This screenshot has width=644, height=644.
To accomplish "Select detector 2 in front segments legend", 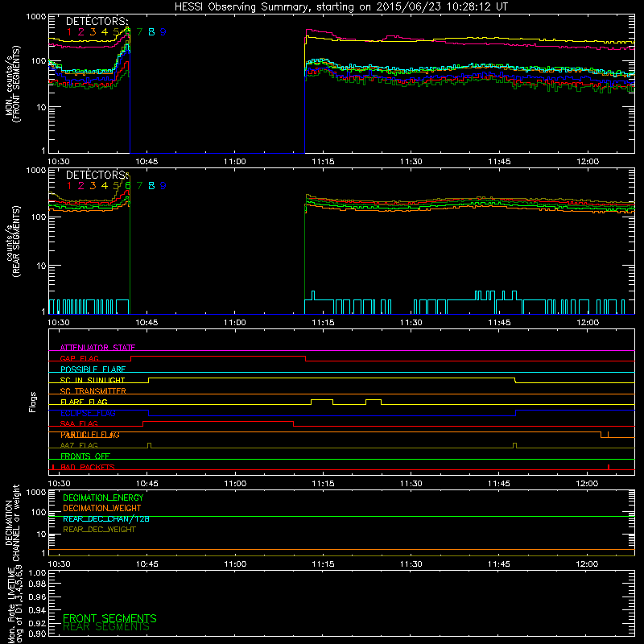I will pyautogui.click(x=81, y=32).
